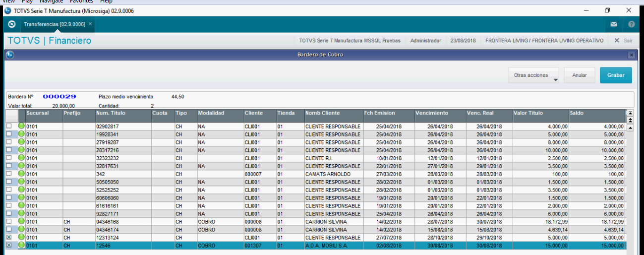Click the Anular button
644x255 pixels.
(x=580, y=75)
